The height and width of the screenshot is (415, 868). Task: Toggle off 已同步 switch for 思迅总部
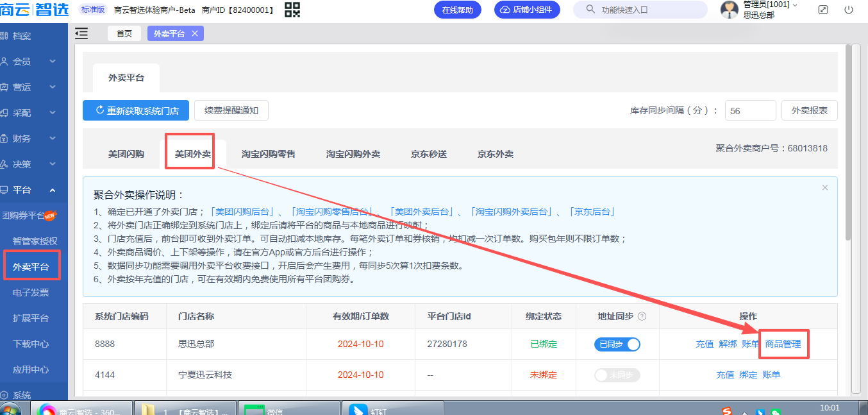(x=617, y=344)
